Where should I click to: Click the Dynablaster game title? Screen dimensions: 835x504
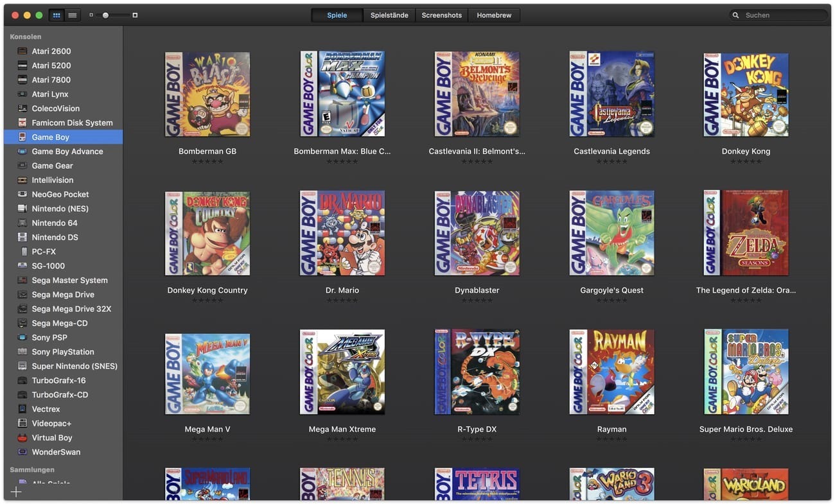477,290
